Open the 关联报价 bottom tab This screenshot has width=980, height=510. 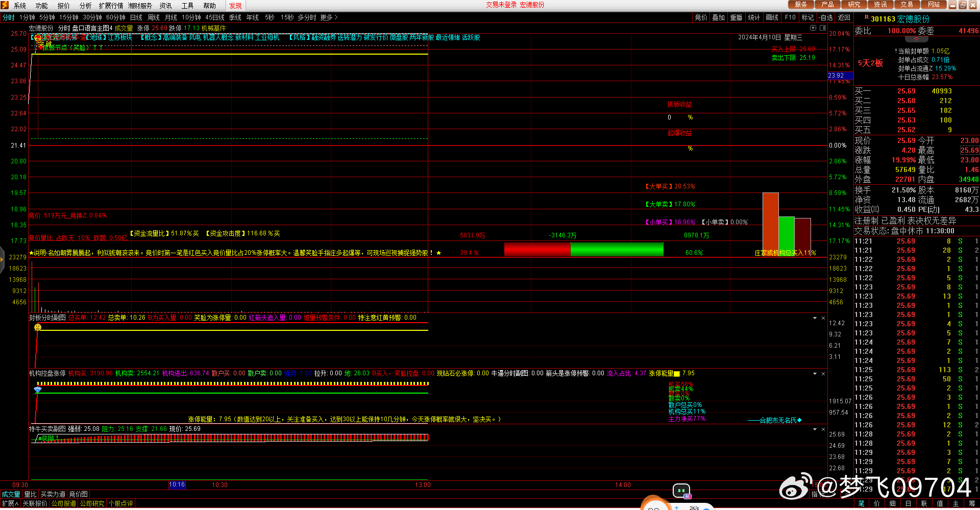tap(35, 503)
